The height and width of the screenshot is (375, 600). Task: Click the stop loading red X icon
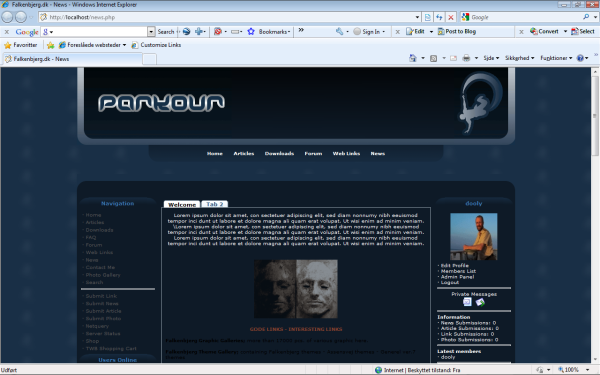click(451, 17)
